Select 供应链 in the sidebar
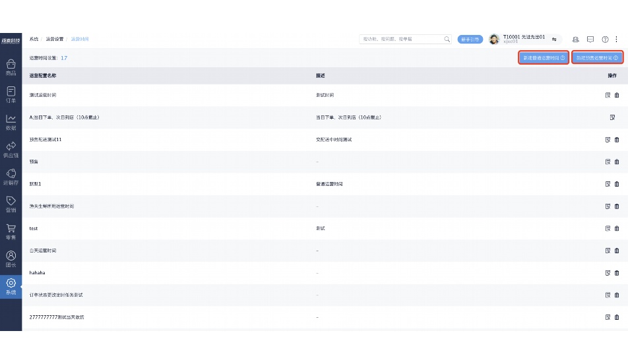The width and height of the screenshot is (628, 364). [11, 150]
